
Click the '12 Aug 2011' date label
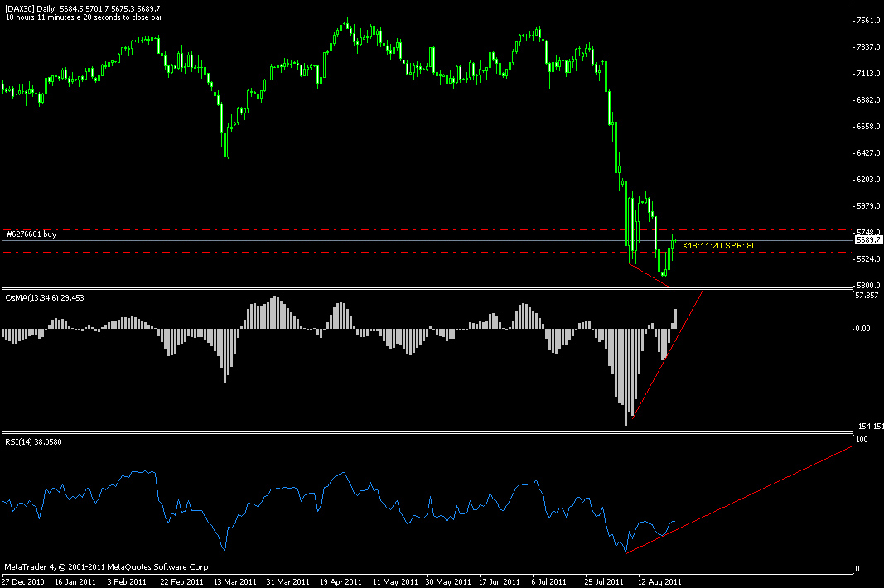coord(659,582)
